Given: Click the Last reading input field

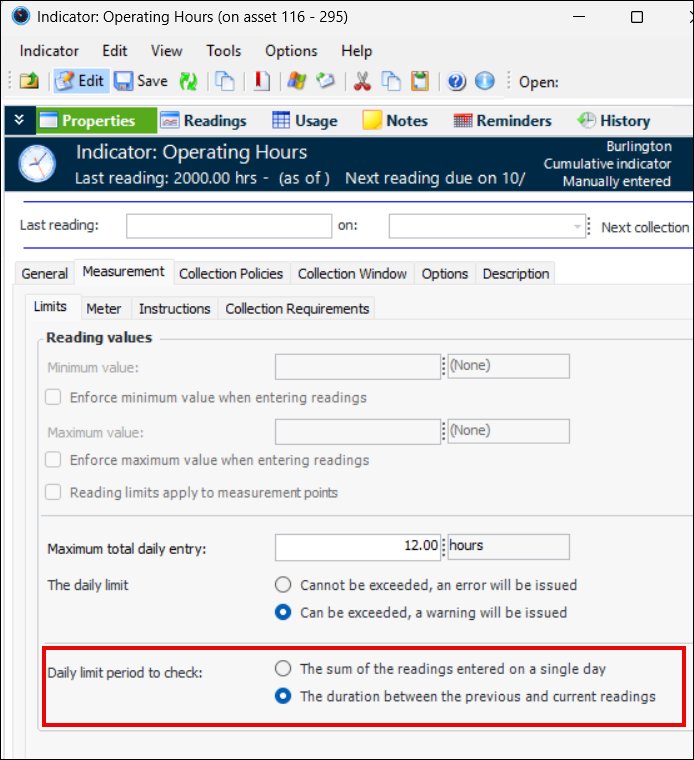Looking at the screenshot, I should [x=229, y=226].
